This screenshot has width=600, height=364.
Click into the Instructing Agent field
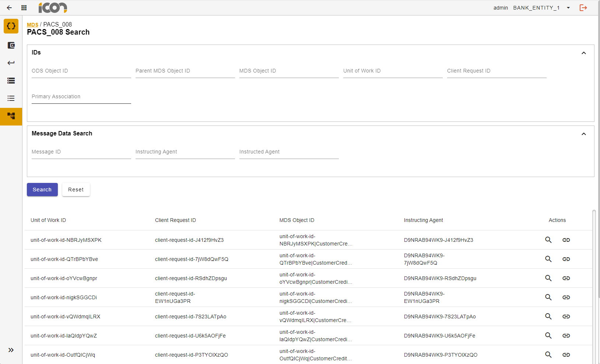[x=185, y=152]
